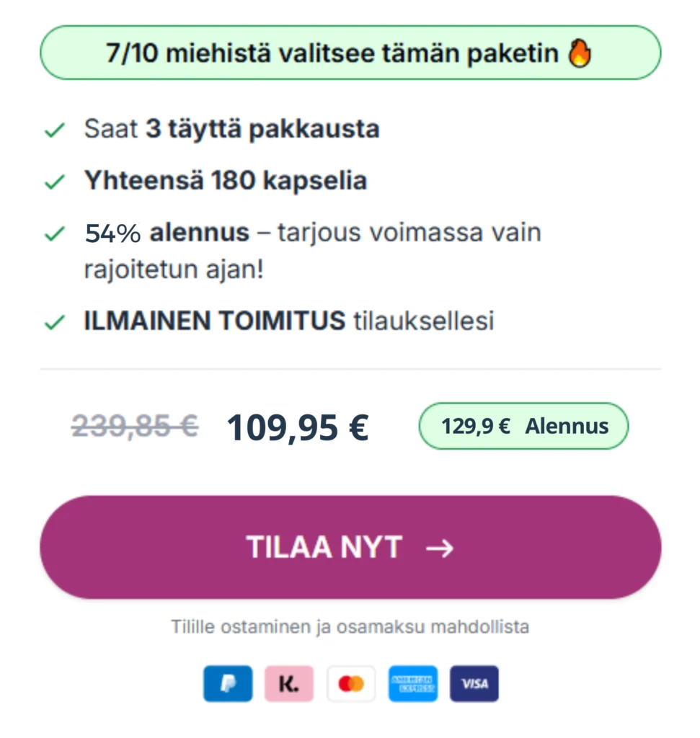The width and height of the screenshot is (700, 738).
Task: Click checkmark next to 'ILMAINEN TOIMITUS'
Action: click(54, 322)
